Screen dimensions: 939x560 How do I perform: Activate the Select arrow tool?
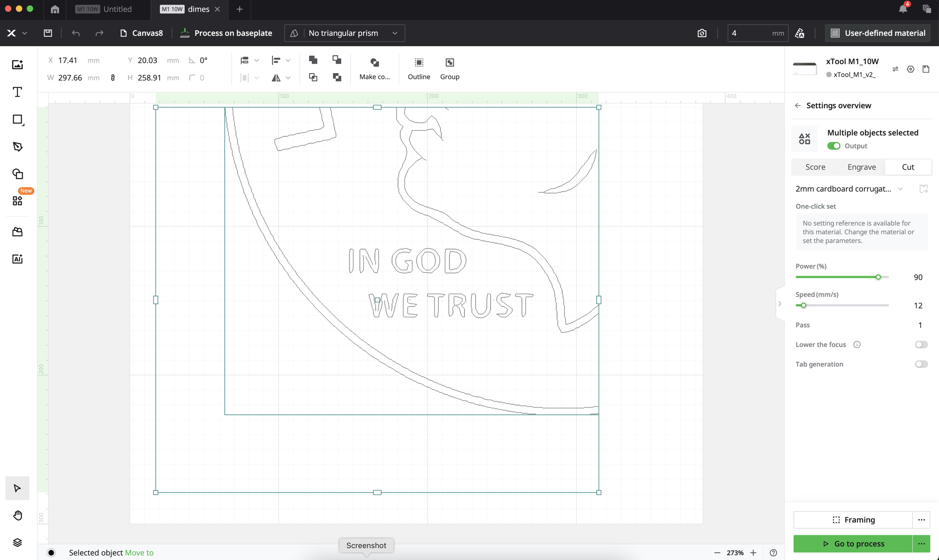pyautogui.click(x=17, y=488)
